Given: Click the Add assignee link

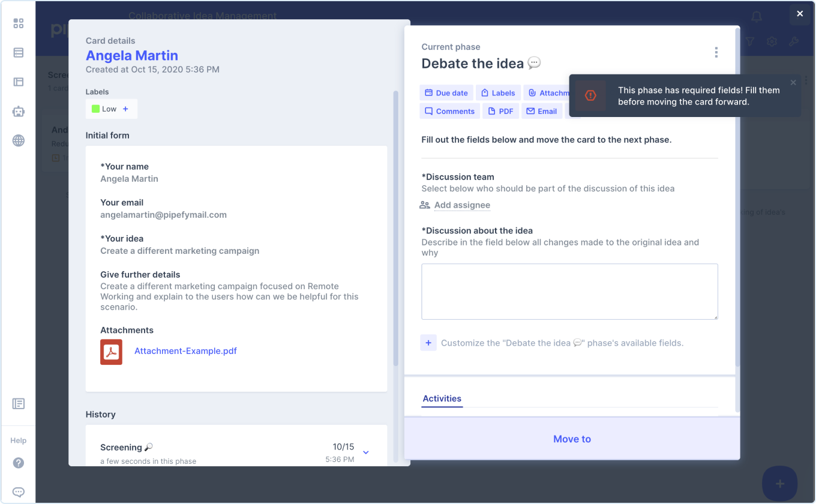Looking at the screenshot, I should (x=462, y=205).
